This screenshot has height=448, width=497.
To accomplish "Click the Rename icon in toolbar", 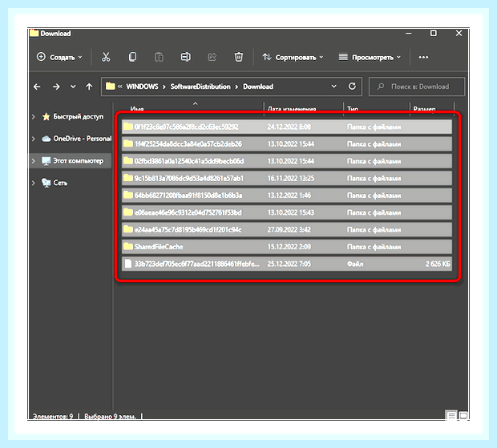I will (x=186, y=58).
